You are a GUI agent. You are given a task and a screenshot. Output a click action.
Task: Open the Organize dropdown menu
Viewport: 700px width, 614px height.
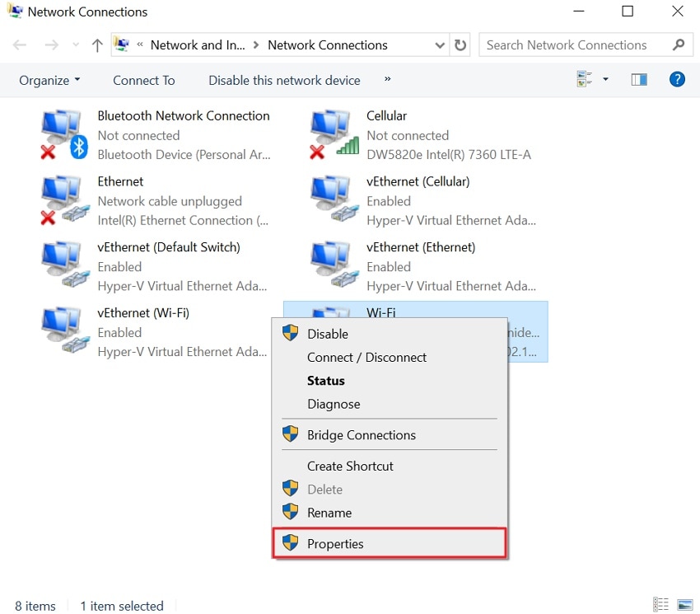[x=49, y=80]
